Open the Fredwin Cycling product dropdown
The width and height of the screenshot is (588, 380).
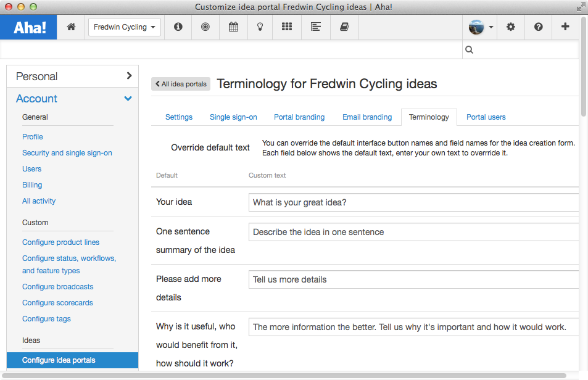pos(124,27)
